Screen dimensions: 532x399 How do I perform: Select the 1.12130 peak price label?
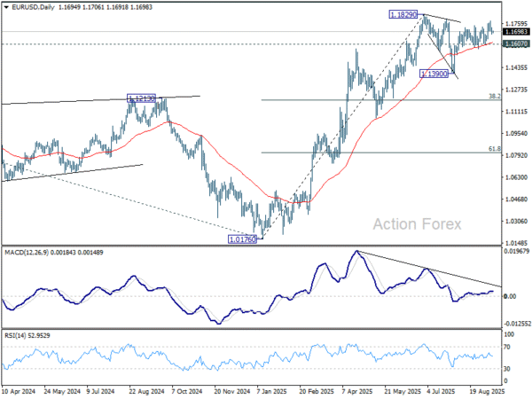[x=141, y=98]
